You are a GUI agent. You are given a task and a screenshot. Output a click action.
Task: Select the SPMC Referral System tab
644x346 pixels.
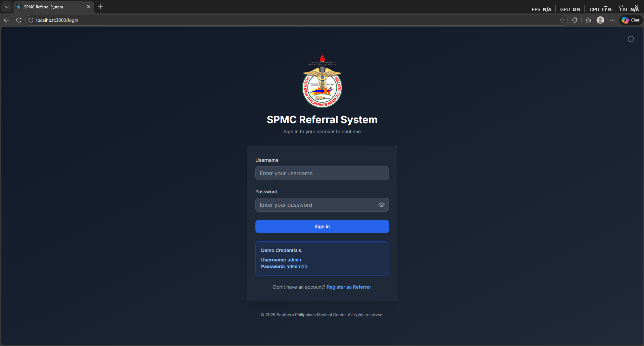pos(54,7)
